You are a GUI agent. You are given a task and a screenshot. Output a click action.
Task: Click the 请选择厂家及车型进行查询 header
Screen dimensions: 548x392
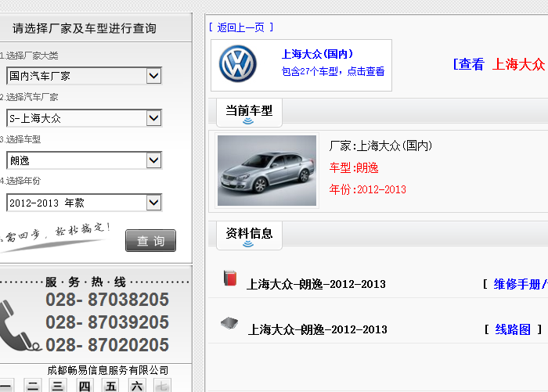tap(85, 28)
